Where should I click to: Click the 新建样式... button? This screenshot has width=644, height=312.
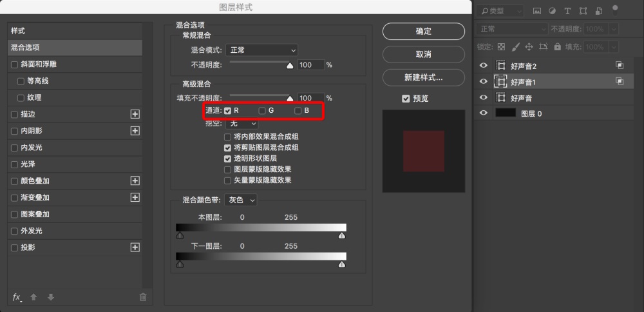424,78
